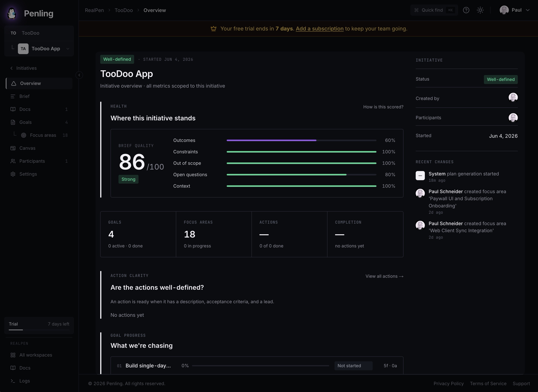Image resolution: width=538 pixels, height=392 pixels.
Task: Open the Goals page
Action: [39, 122]
